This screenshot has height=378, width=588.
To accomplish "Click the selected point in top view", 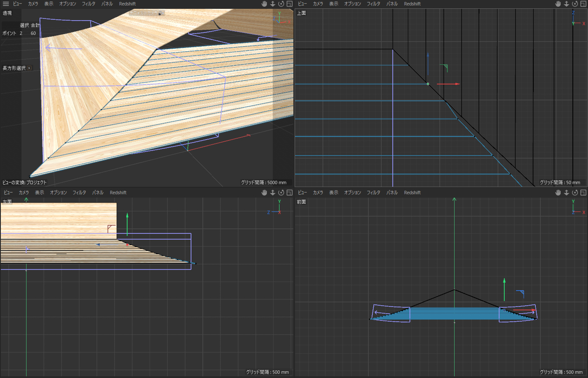I will click(428, 84).
